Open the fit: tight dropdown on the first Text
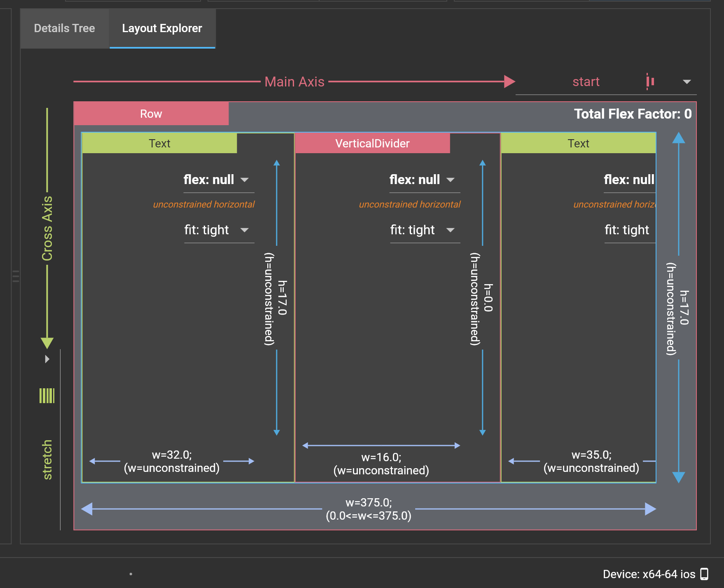The width and height of the screenshot is (724, 588). [245, 231]
